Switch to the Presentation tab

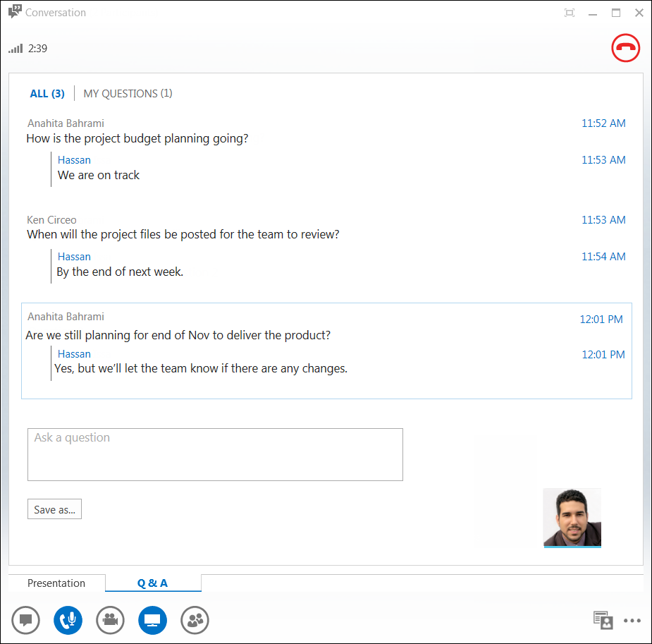pyautogui.click(x=56, y=583)
